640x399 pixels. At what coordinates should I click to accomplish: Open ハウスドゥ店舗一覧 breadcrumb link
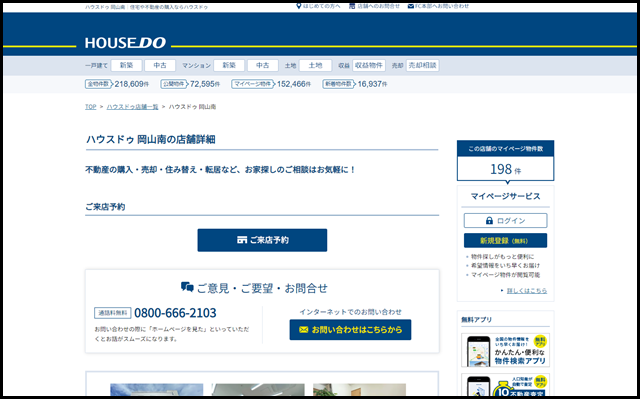132,107
